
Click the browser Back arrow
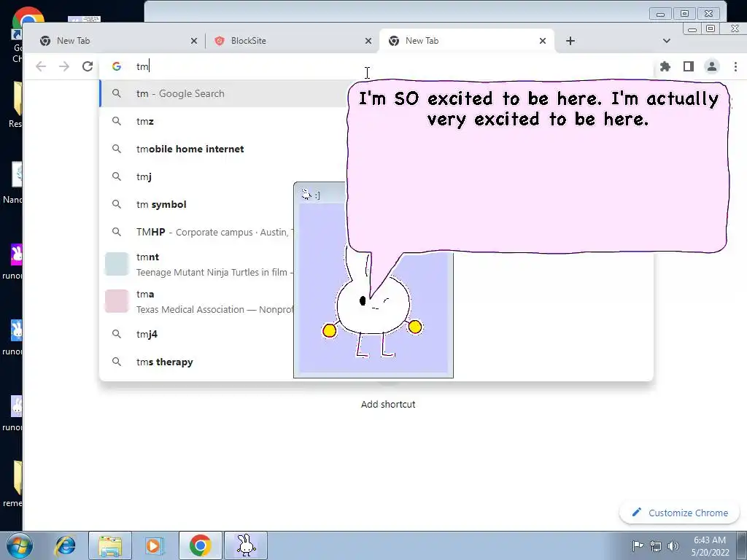coord(41,66)
